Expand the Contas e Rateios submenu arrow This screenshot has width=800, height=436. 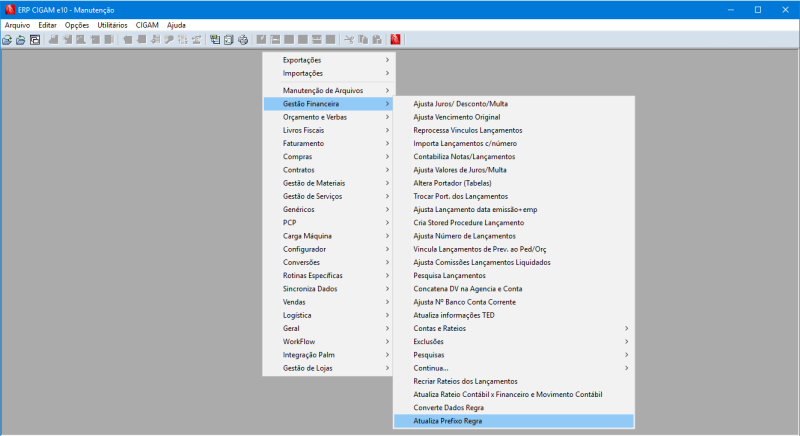[x=627, y=328]
